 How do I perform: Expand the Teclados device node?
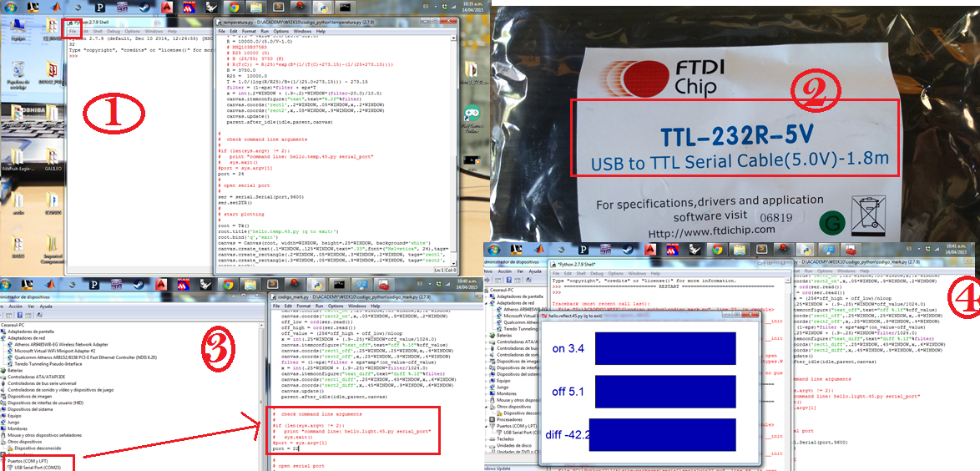[x=486, y=439]
